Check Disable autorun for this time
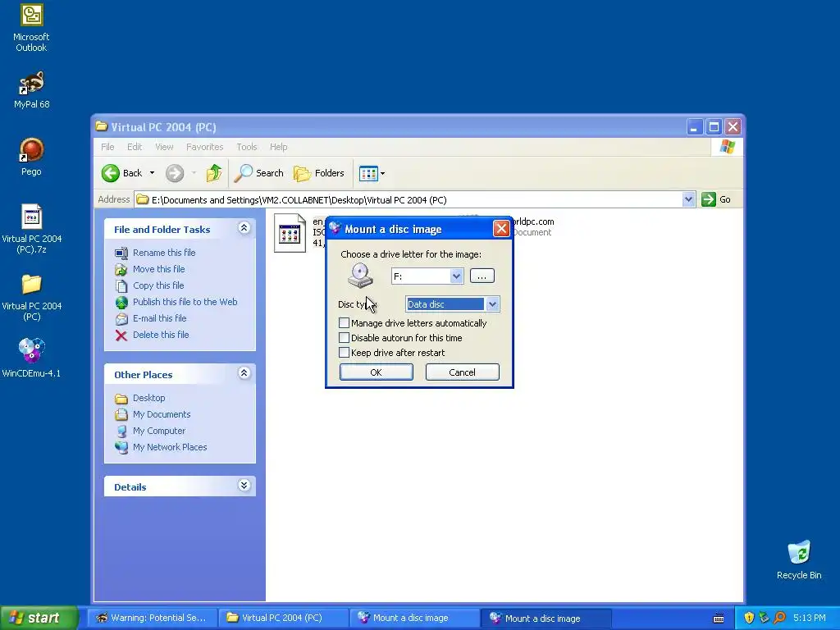Image resolution: width=840 pixels, height=630 pixels. pos(344,338)
